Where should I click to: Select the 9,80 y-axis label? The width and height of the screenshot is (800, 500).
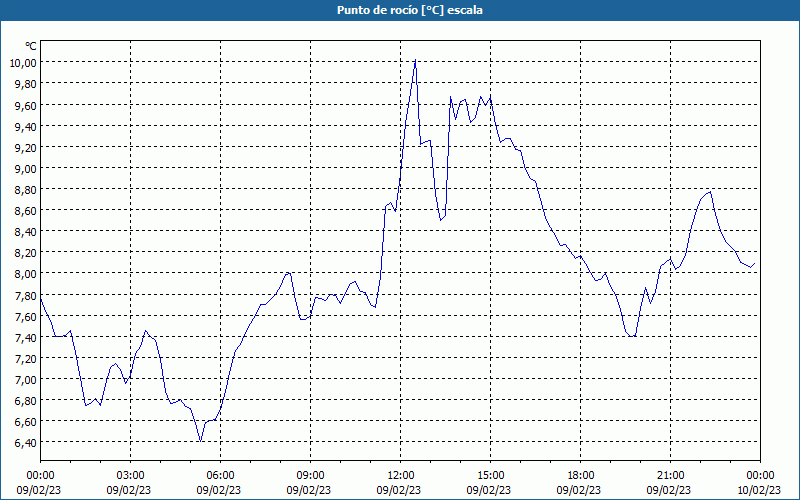point(26,83)
